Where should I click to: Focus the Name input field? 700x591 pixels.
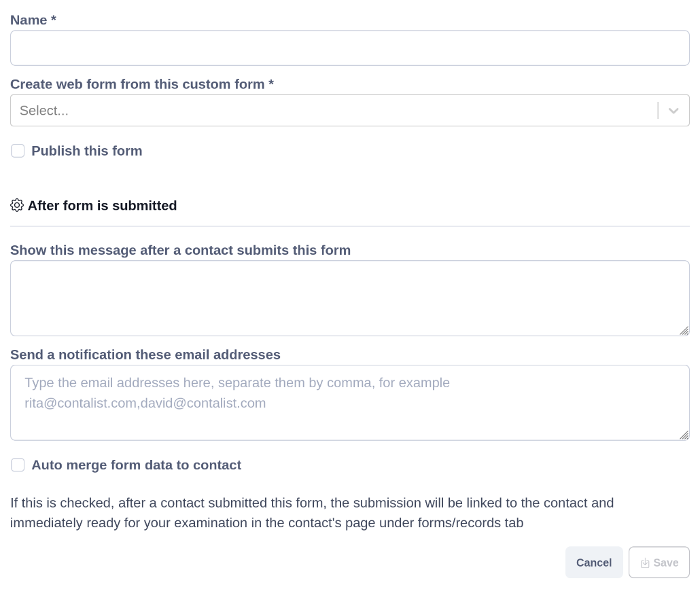pyautogui.click(x=349, y=48)
